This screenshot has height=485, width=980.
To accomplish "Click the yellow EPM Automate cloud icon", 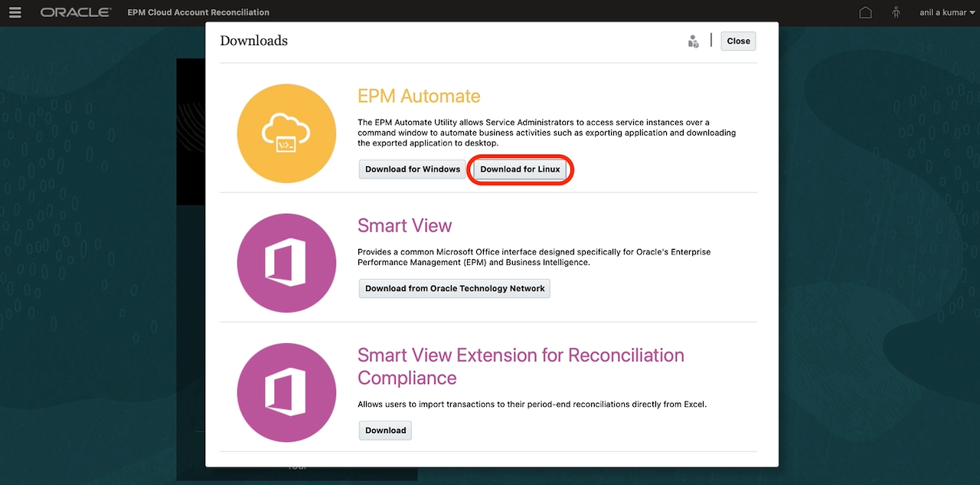I will pyautogui.click(x=286, y=133).
